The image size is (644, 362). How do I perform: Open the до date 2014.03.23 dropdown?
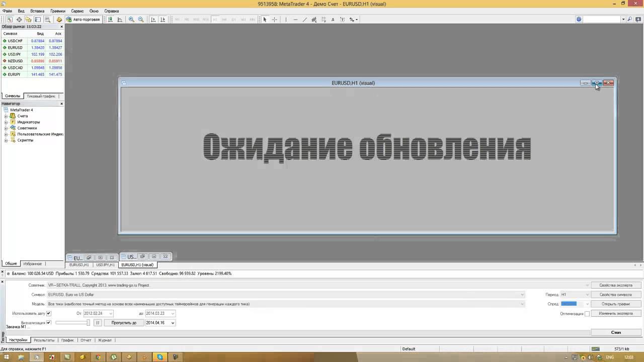click(173, 313)
